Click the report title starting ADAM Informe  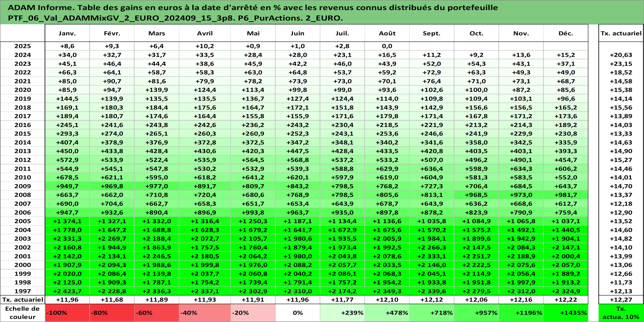pos(253,13)
